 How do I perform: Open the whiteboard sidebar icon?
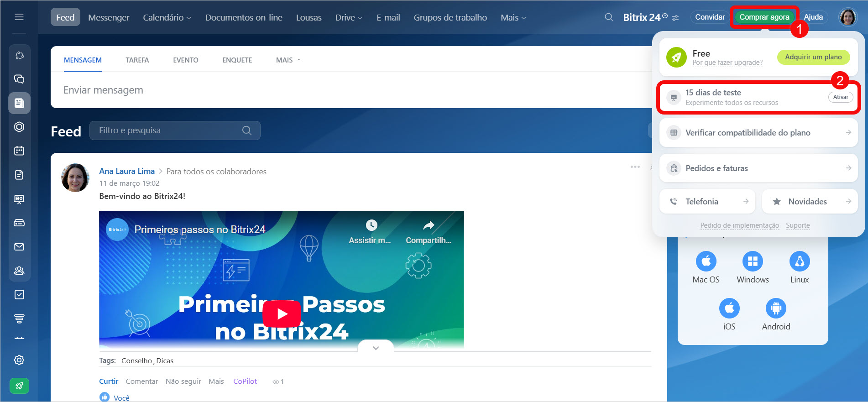click(19, 199)
